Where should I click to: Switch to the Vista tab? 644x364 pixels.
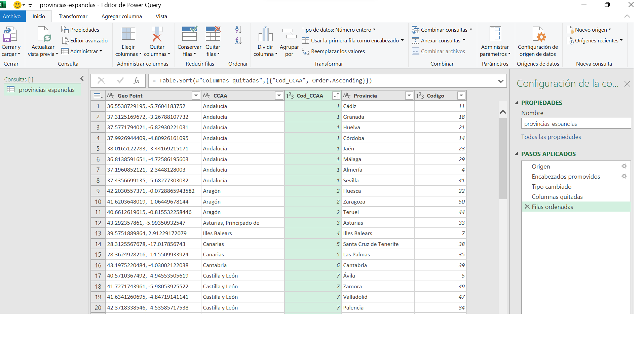click(x=161, y=16)
